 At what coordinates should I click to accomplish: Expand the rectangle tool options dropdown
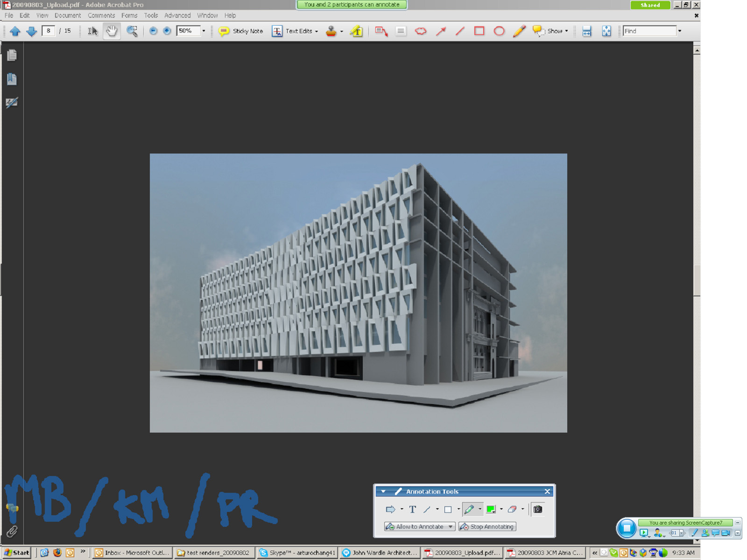coord(458,510)
